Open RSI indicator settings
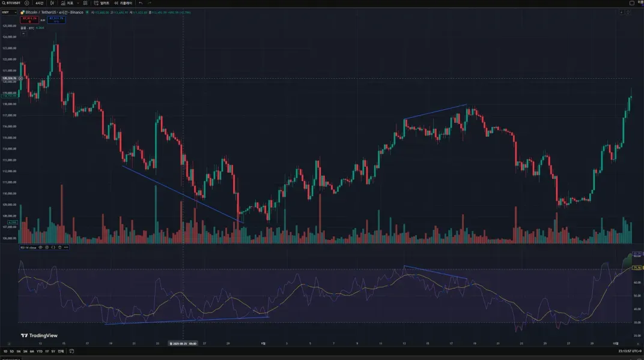644x360 pixels. [x=47, y=247]
